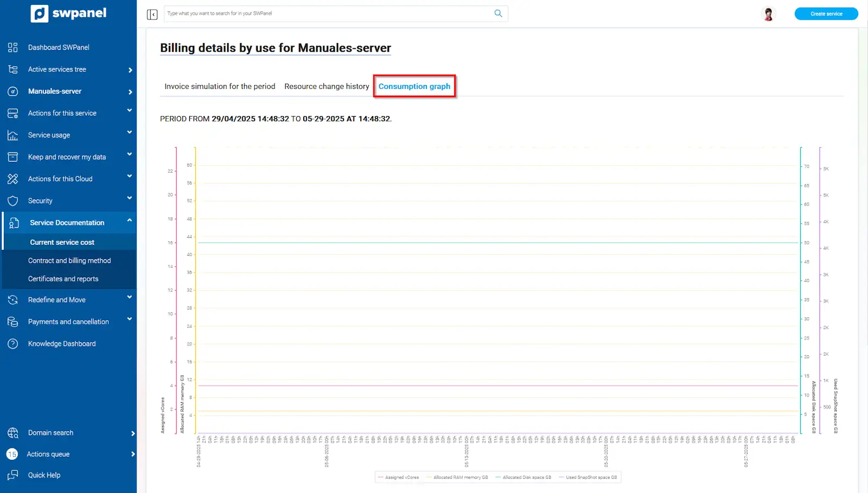Click the Active services tree icon
Image resolution: width=868 pixels, height=493 pixels.
point(13,69)
